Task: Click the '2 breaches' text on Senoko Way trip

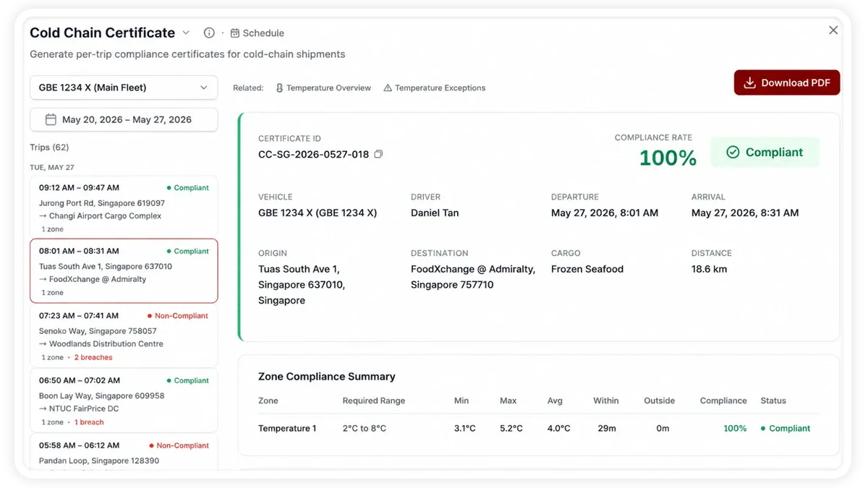Action: click(x=93, y=357)
